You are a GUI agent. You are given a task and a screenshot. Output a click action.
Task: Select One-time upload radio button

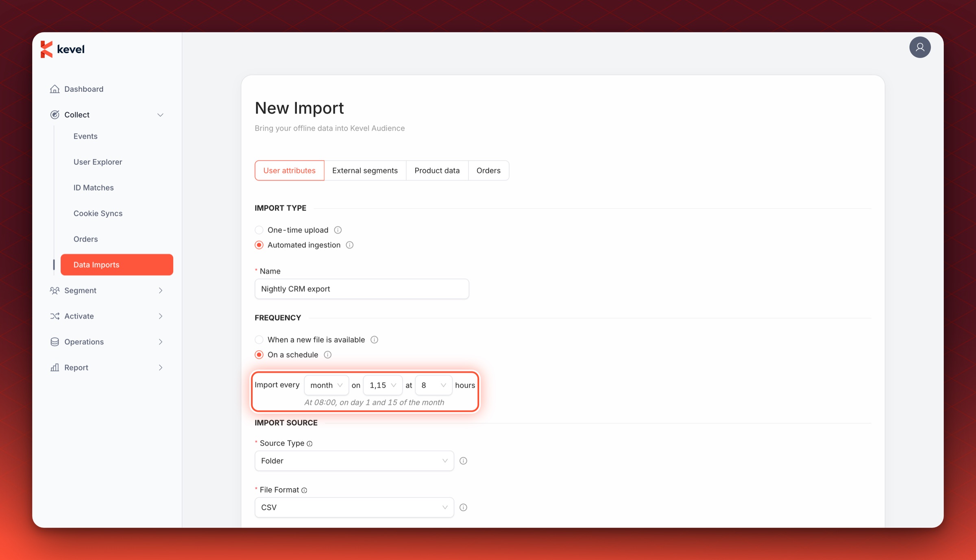coord(259,230)
